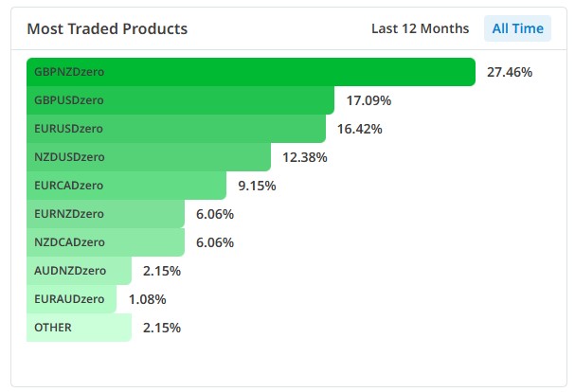Click the 12.38% value label

pyautogui.click(x=304, y=157)
